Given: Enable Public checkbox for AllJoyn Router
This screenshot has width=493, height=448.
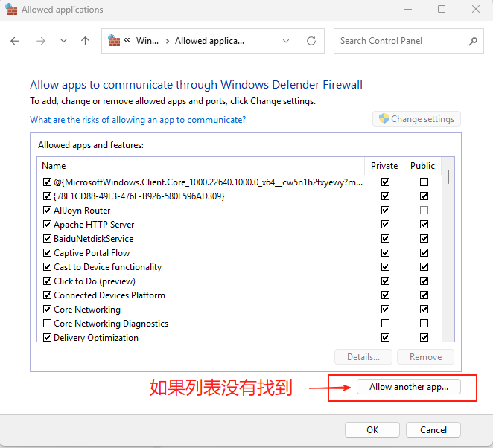Looking at the screenshot, I should point(424,210).
